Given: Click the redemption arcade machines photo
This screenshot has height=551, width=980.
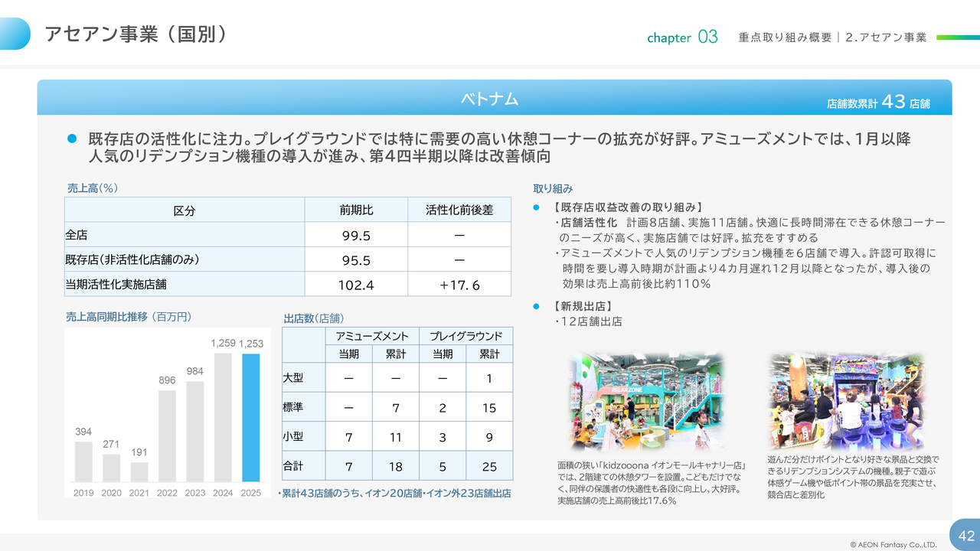Looking at the screenshot, I should (846, 401).
